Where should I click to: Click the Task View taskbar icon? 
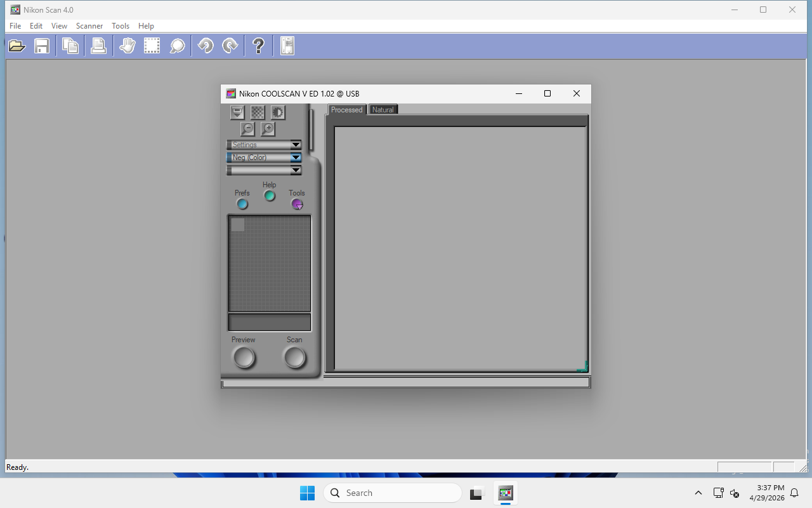(477, 493)
